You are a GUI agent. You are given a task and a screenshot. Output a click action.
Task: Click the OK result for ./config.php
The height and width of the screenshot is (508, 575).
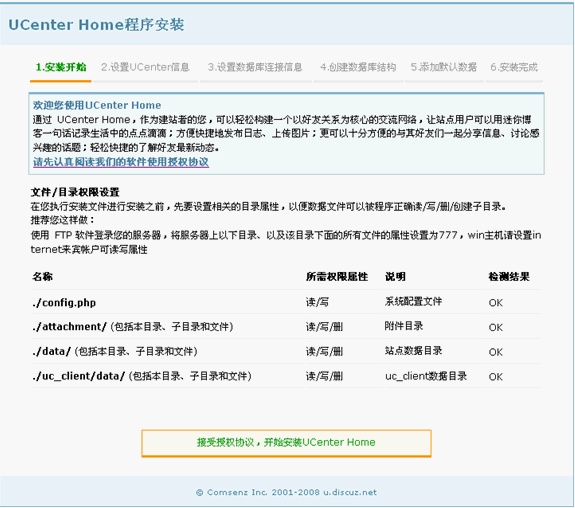[495, 303]
